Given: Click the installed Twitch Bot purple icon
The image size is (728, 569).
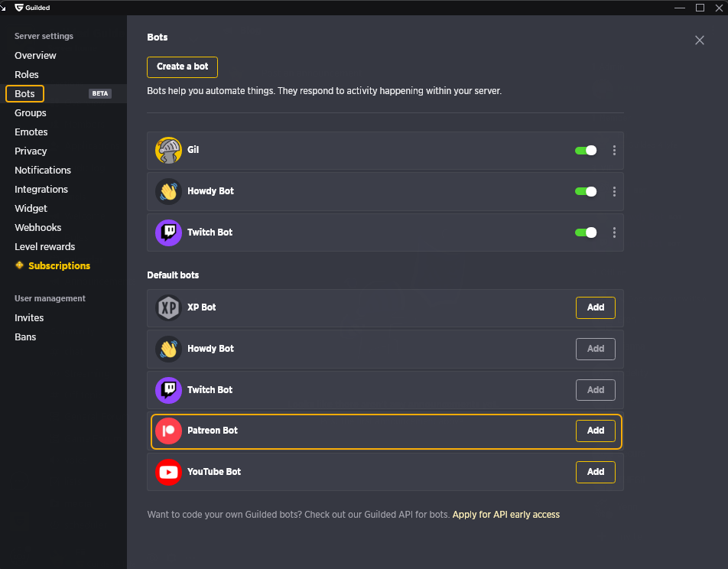Looking at the screenshot, I should point(168,232).
